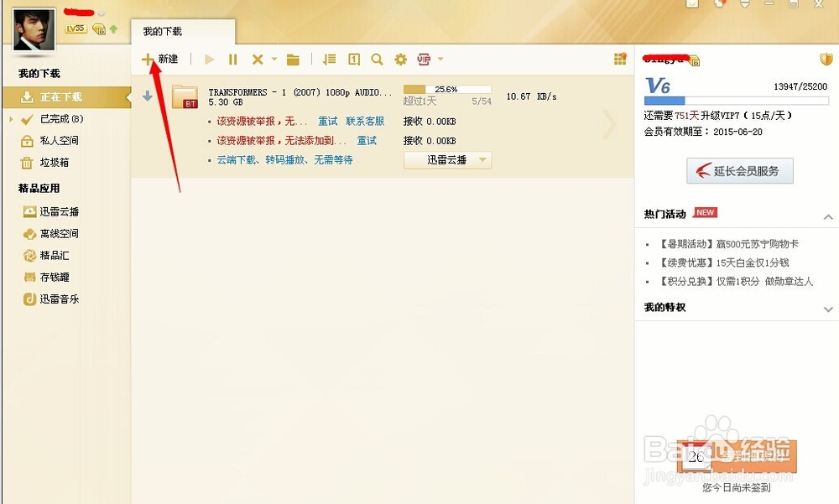839x504 pixels.
Task: Click the VIP acceleration toolbar icon
Action: pyautogui.click(x=424, y=60)
